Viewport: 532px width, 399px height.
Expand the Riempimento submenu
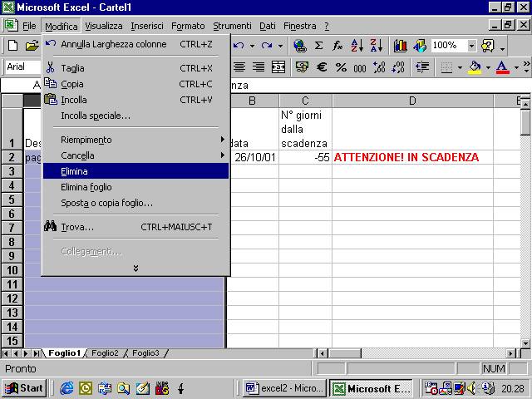[x=135, y=140]
